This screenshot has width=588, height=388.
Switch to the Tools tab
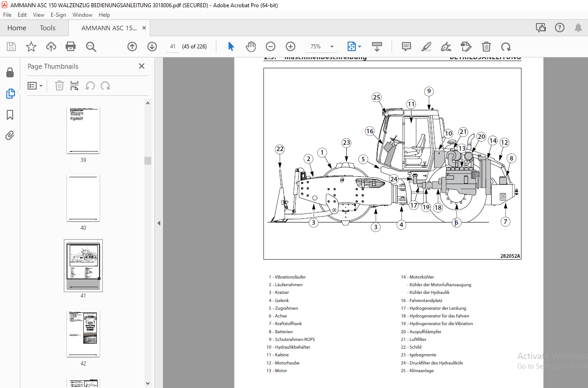coord(48,28)
